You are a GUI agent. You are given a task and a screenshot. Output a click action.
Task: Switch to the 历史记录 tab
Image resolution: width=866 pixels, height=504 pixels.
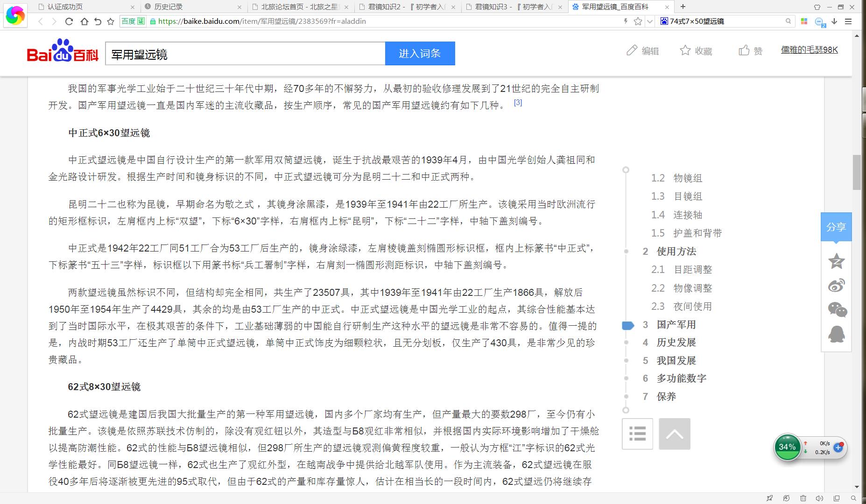(x=193, y=7)
